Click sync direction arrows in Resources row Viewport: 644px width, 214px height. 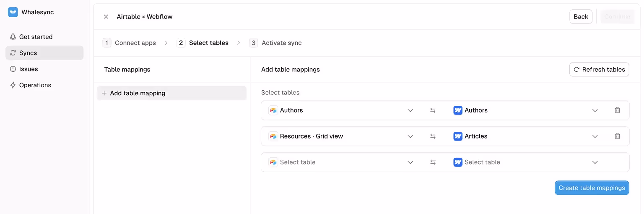pos(433,136)
